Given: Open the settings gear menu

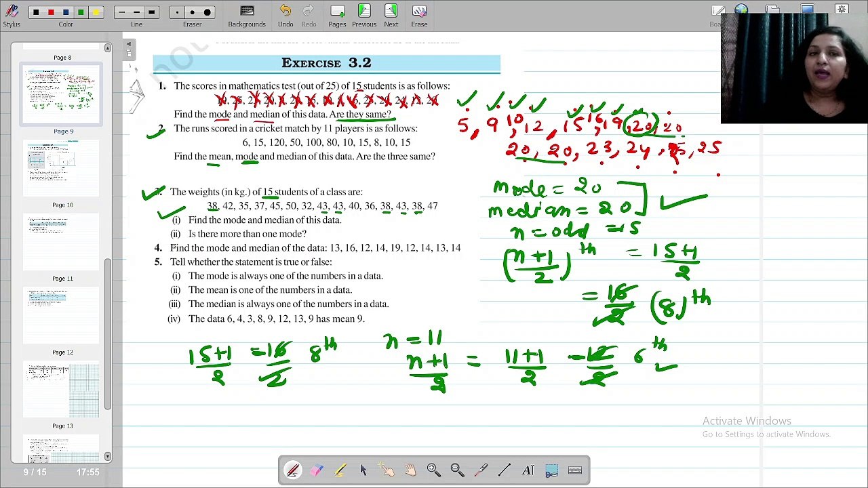Looking at the screenshot, I should [x=842, y=9].
